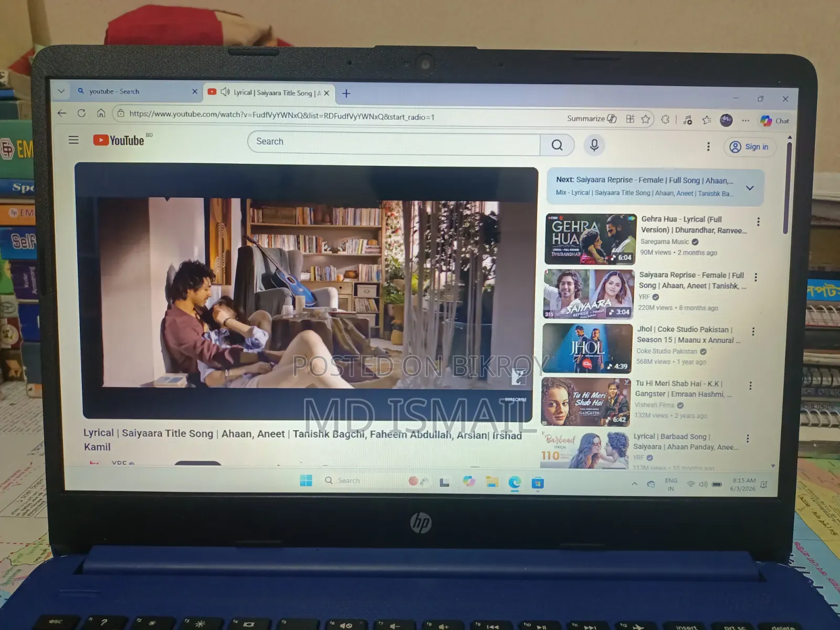Viewport: 840px width, 630px height.
Task: Switch ENG IN input language
Action: 671,485
